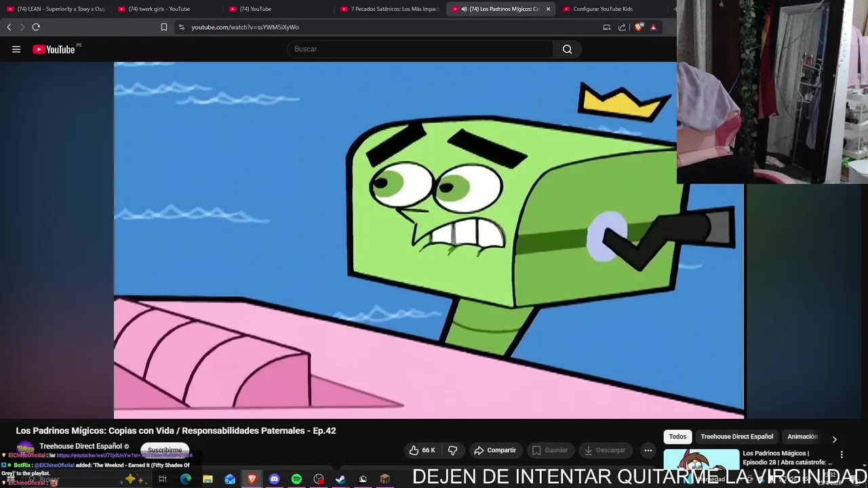Viewport: 868px width, 488px height.
Task: Open the youtu.be link in chat overlay
Action: pos(124,455)
